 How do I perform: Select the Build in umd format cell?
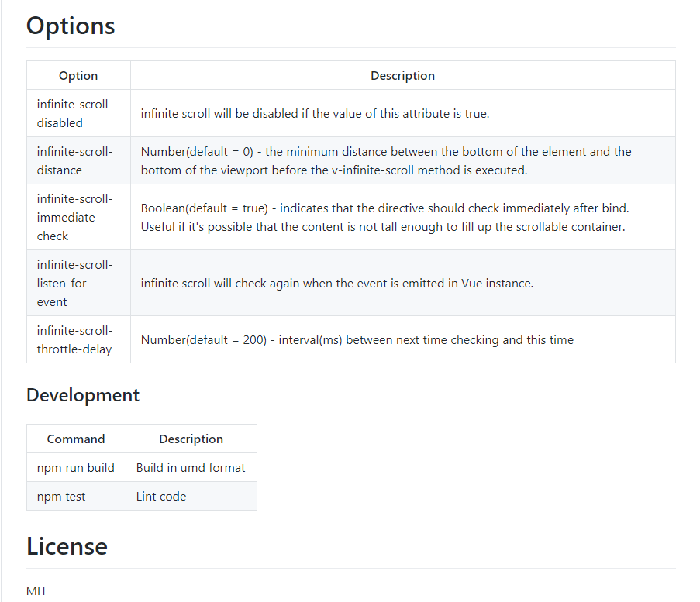(191, 467)
